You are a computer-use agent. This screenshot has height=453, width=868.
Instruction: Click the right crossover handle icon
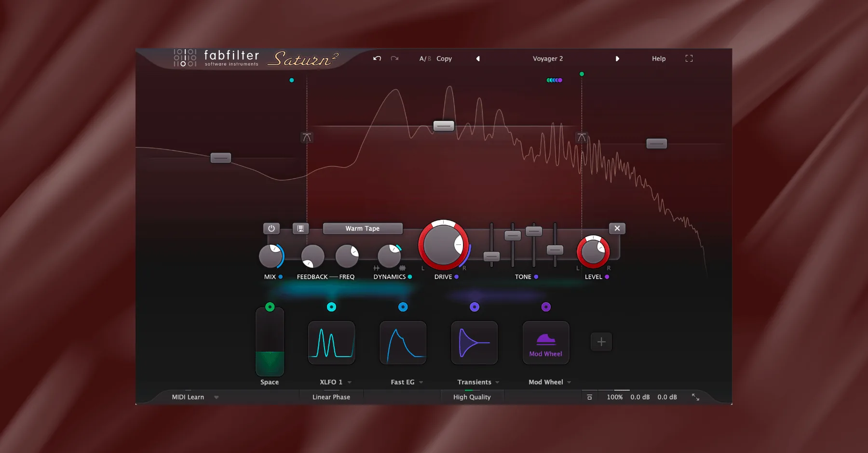coord(582,137)
